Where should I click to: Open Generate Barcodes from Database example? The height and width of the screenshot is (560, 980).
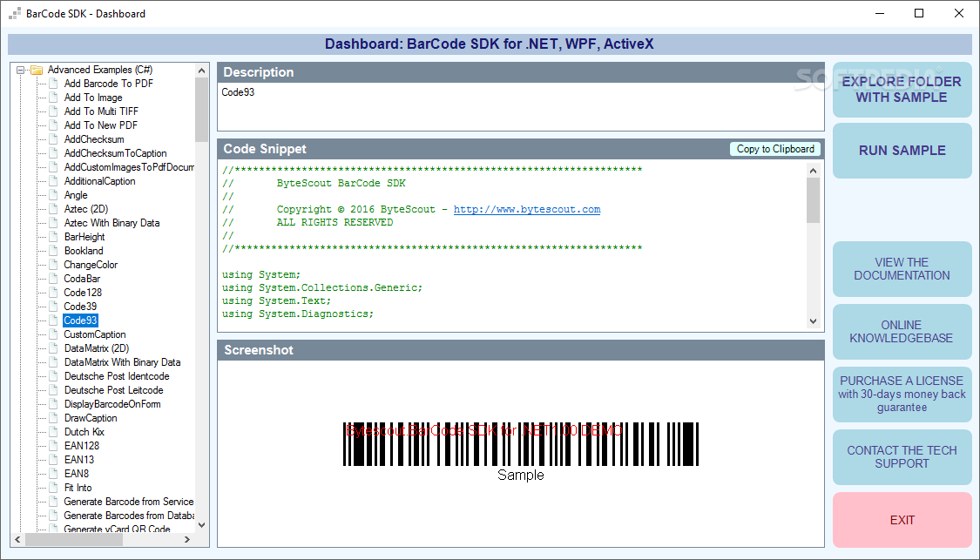point(129,516)
